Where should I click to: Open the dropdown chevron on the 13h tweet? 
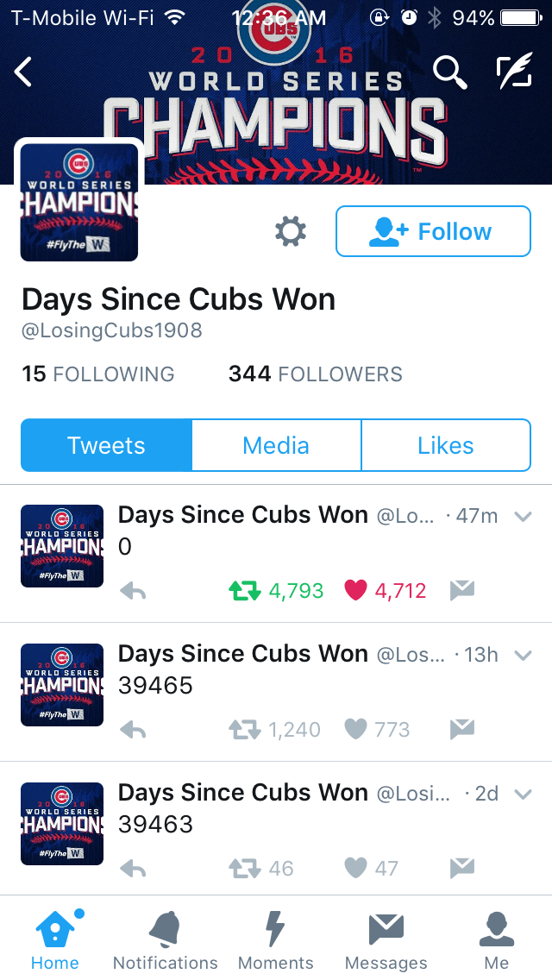[523, 655]
